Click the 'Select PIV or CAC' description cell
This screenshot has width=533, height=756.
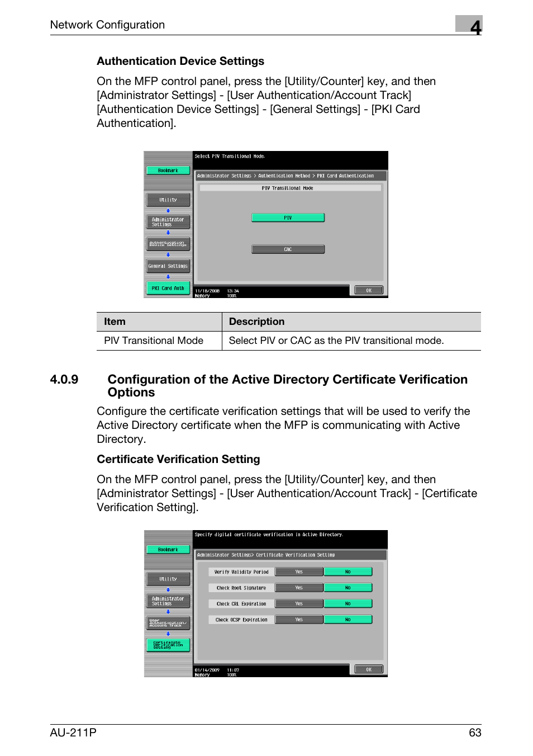[351, 341]
